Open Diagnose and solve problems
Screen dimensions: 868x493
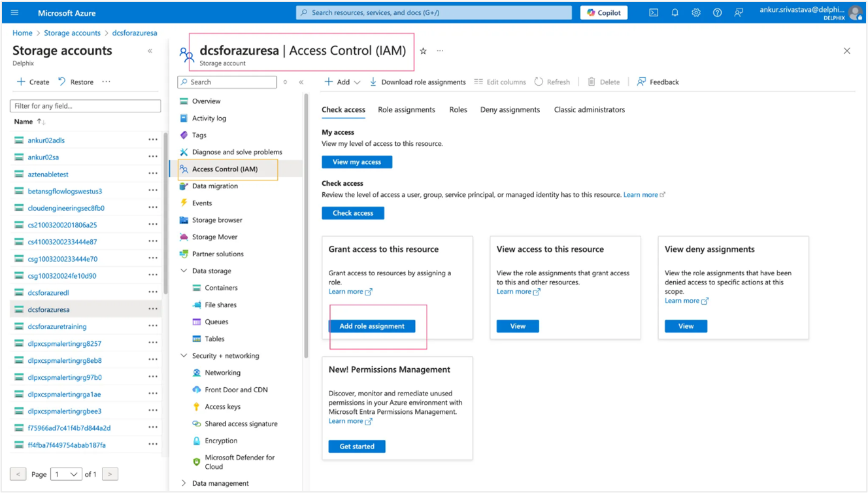click(x=237, y=152)
